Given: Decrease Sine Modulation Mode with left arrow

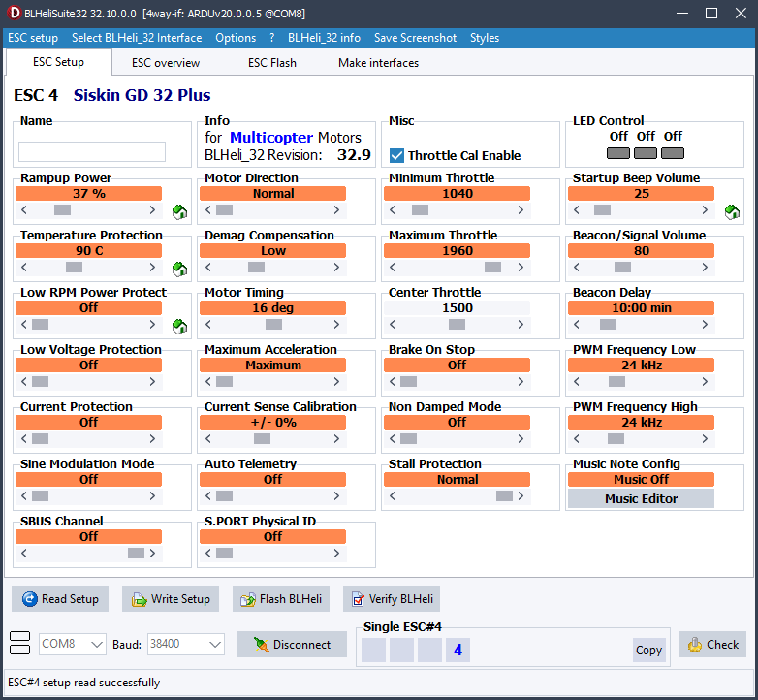Looking at the screenshot, I should (23, 496).
